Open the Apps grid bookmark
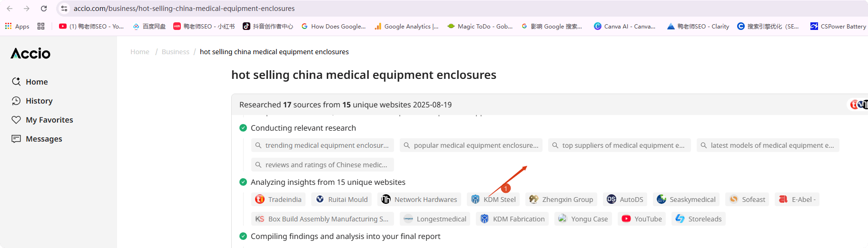 tap(17, 27)
